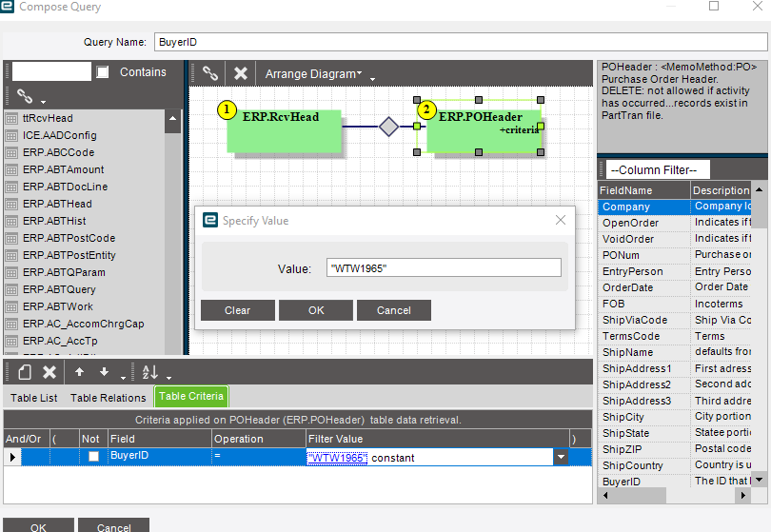Select the ERP.RcvHead table node in diagram

[284, 130]
